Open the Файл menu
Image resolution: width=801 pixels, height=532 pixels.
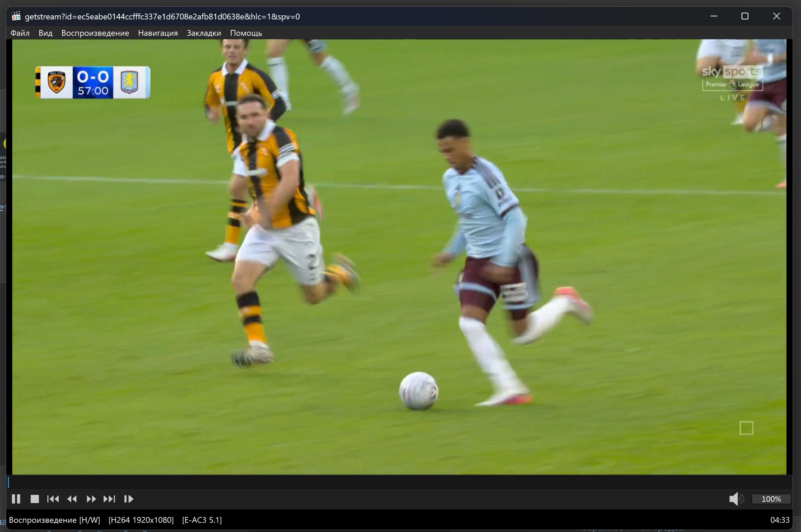coord(20,33)
